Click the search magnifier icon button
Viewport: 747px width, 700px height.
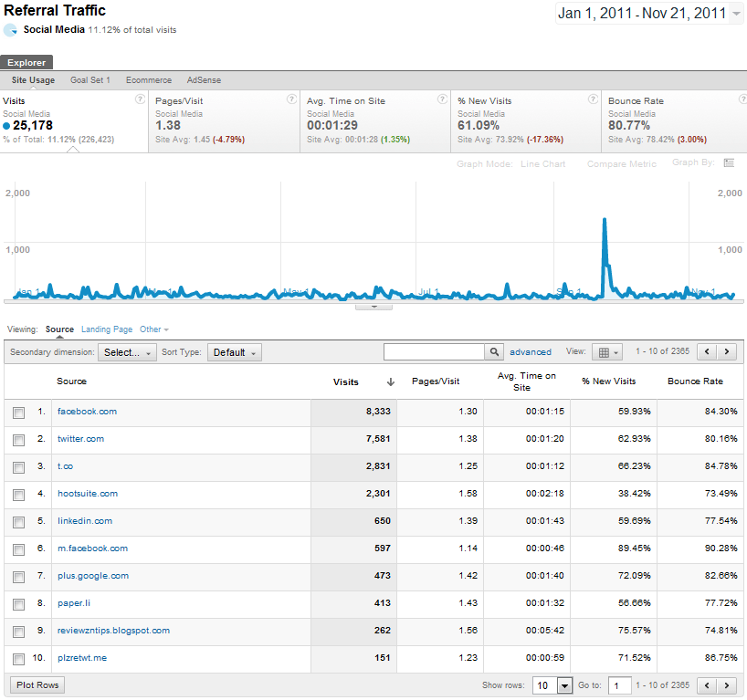(494, 352)
